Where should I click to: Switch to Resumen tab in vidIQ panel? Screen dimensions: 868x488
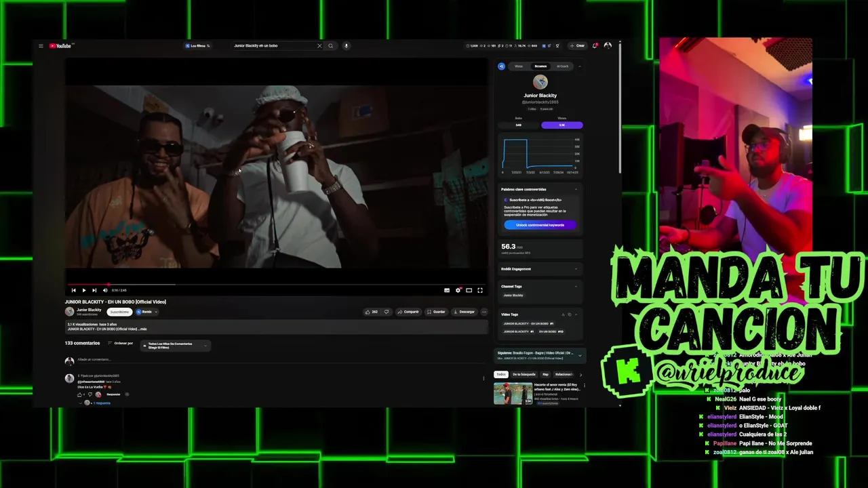tap(540, 66)
